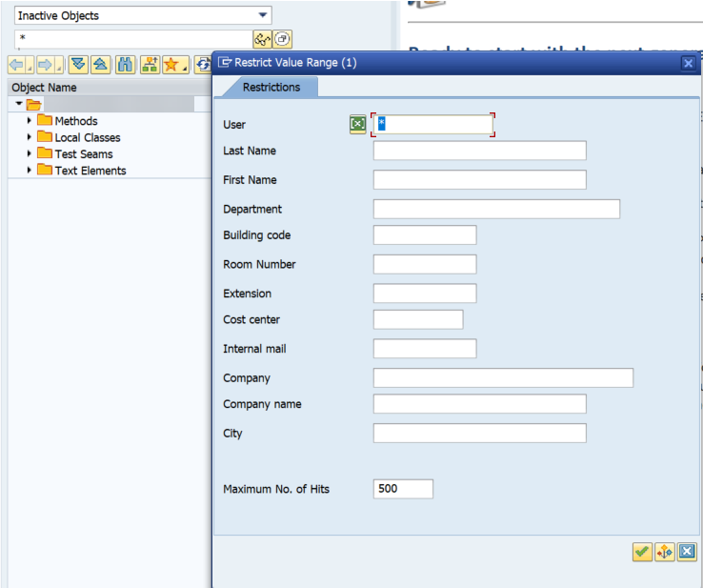Viewport: 703px width, 588px height.
Task: Click the green selection option icon by User
Action: point(358,124)
